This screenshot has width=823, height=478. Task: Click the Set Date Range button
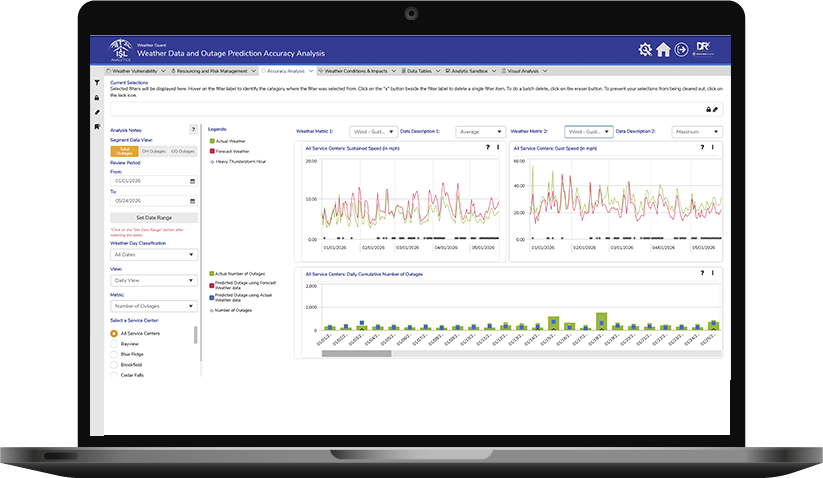(154, 218)
